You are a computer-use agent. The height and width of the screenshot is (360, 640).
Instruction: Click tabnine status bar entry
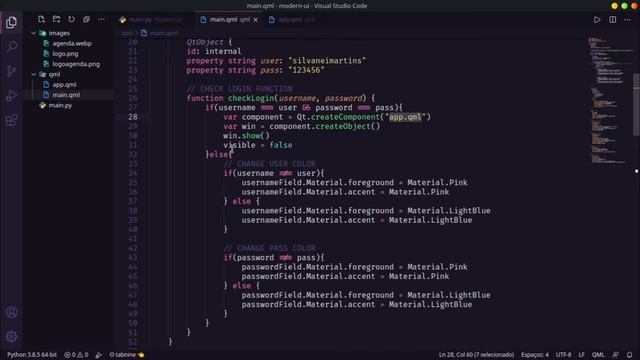coord(127,355)
